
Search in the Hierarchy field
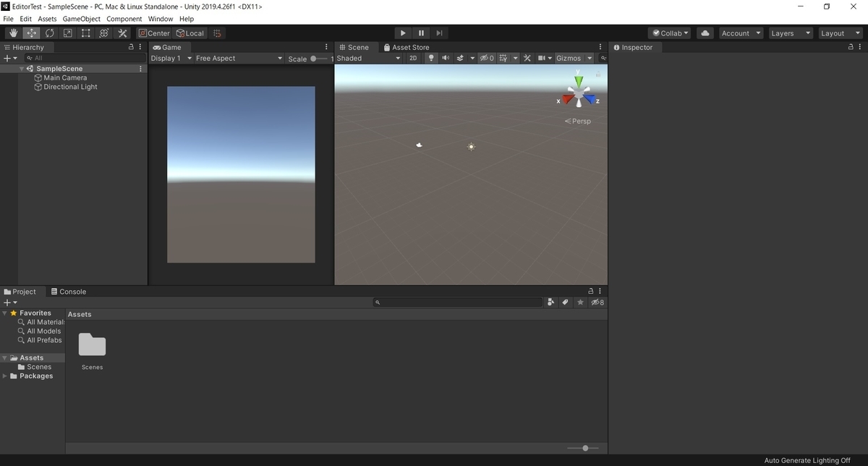click(84, 58)
